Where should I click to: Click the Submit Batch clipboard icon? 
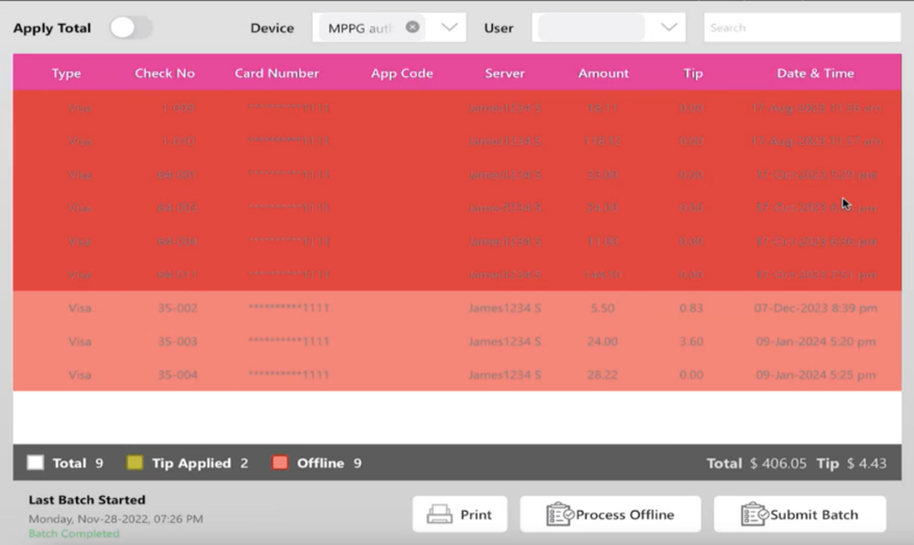753,515
